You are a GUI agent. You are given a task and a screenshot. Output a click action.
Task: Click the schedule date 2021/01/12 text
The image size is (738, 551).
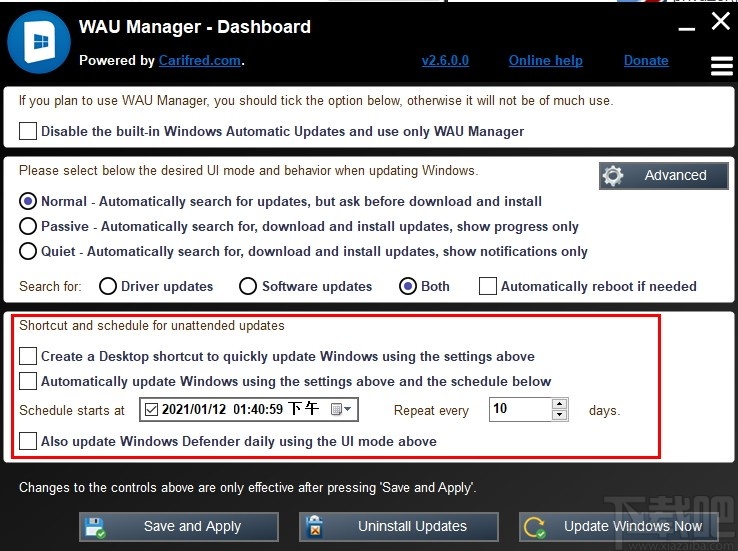(x=194, y=409)
